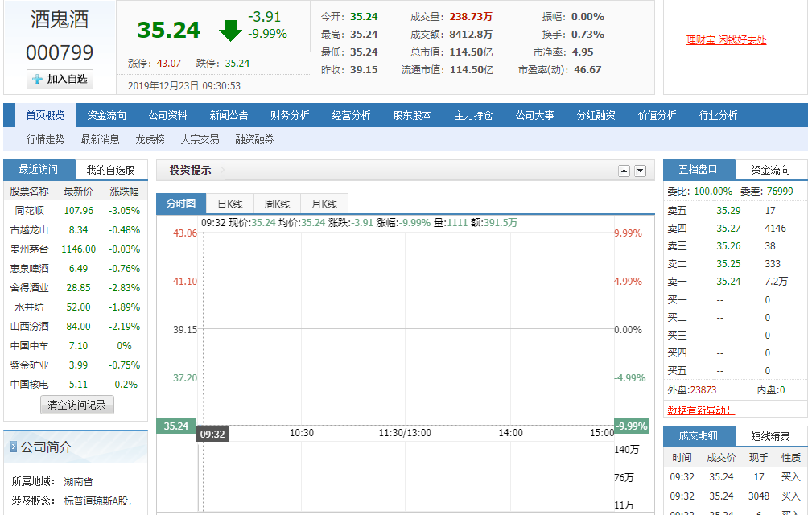
Task: Open 股东股本 menu item
Action: pos(412,115)
